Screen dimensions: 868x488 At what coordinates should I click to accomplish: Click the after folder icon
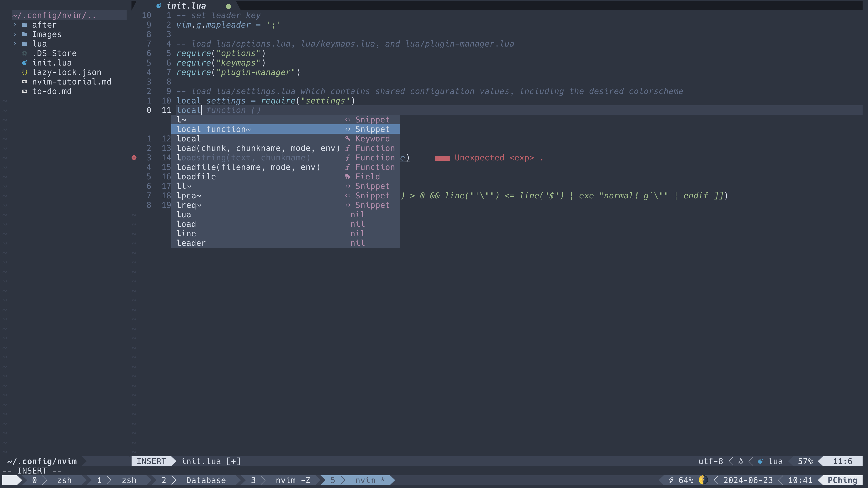coord(25,25)
